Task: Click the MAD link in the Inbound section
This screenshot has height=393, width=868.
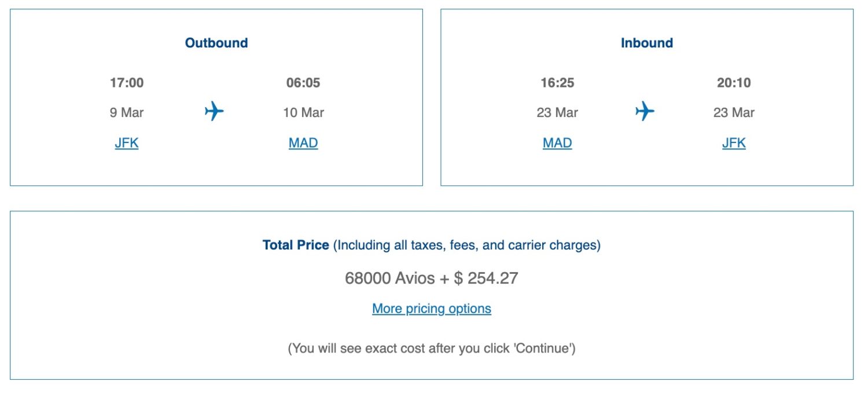Action: click(x=557, y=142)
